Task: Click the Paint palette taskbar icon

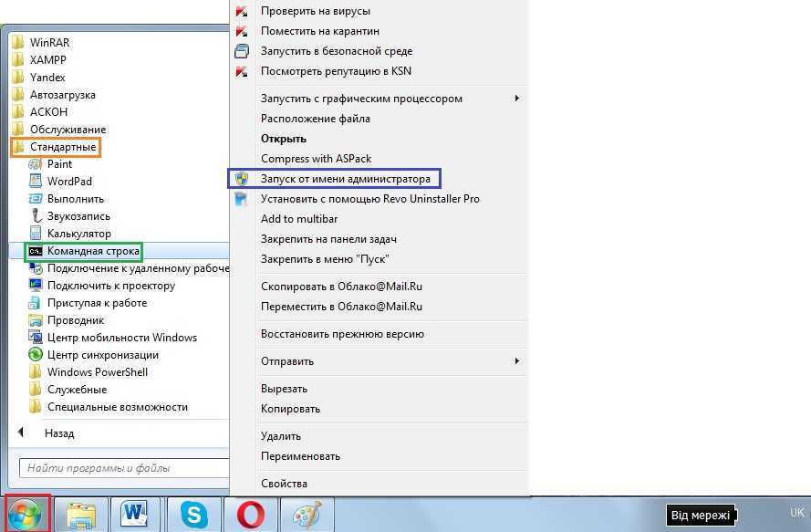Action: coord(306,515)
